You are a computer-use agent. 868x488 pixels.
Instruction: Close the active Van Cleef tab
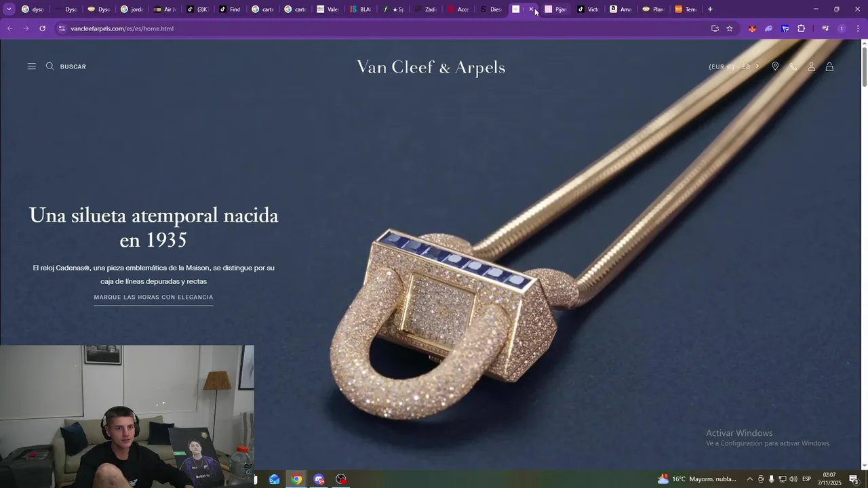coord(531,9)
